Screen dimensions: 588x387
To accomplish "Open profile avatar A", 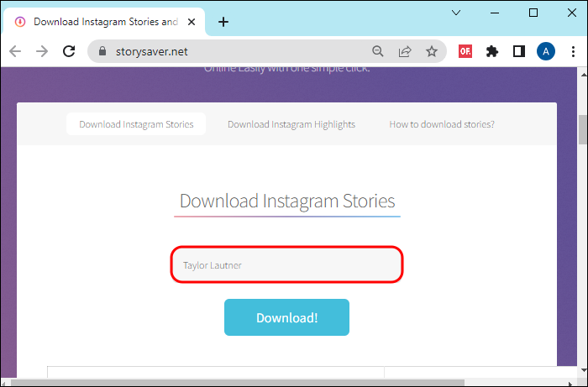I will coord(546,51).
